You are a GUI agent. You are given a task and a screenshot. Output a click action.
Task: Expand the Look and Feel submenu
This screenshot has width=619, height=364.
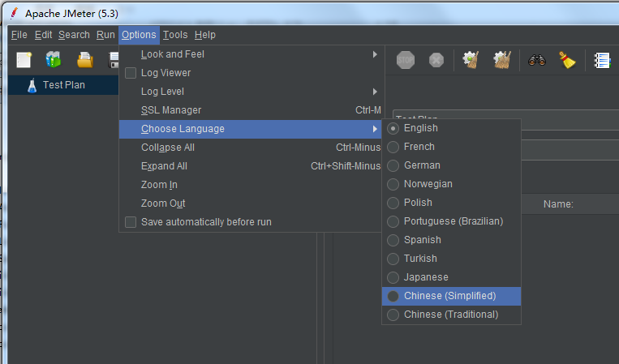click(x=251, y=54)
